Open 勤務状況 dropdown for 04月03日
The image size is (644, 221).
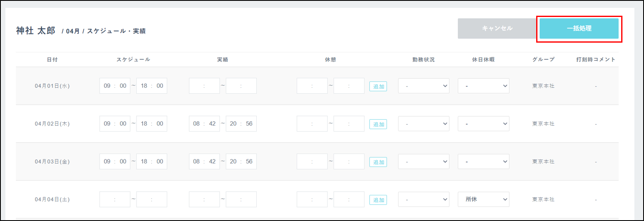[424, 161]
